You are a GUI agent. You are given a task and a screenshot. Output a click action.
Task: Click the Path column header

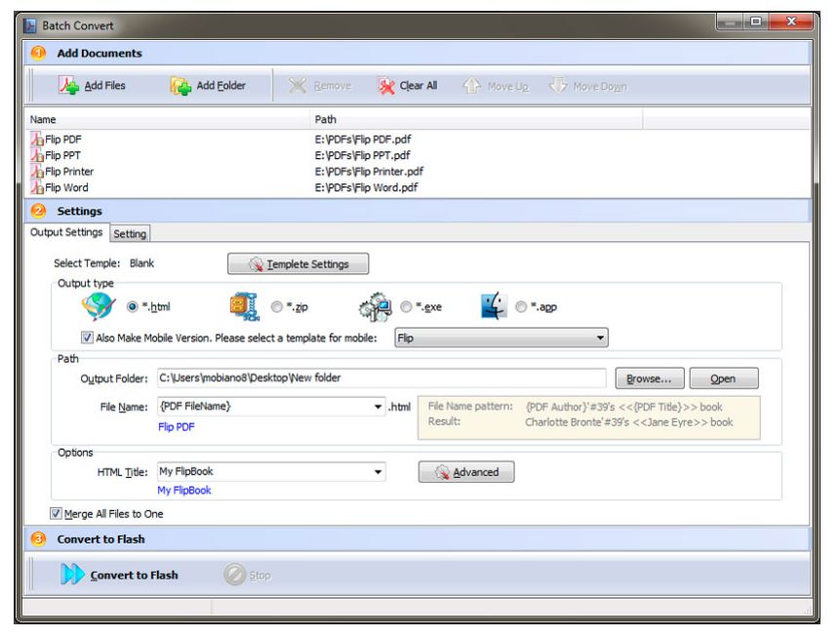tap(476, 119)
